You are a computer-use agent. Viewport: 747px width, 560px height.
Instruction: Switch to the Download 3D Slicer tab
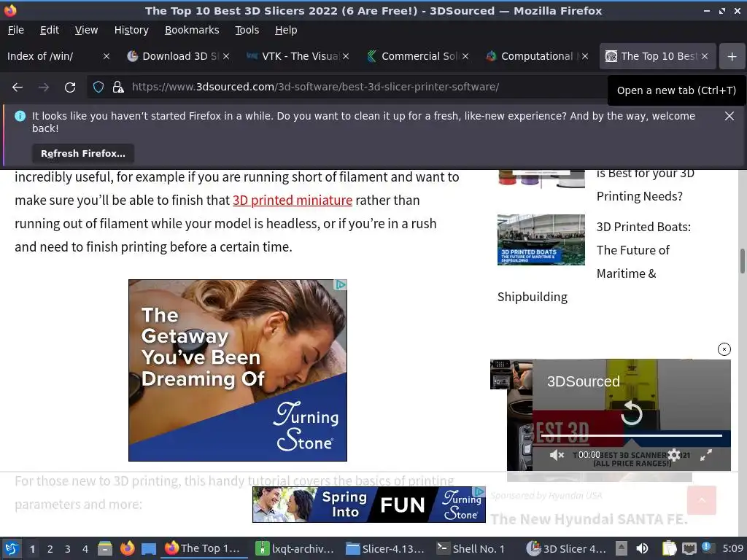174,56
